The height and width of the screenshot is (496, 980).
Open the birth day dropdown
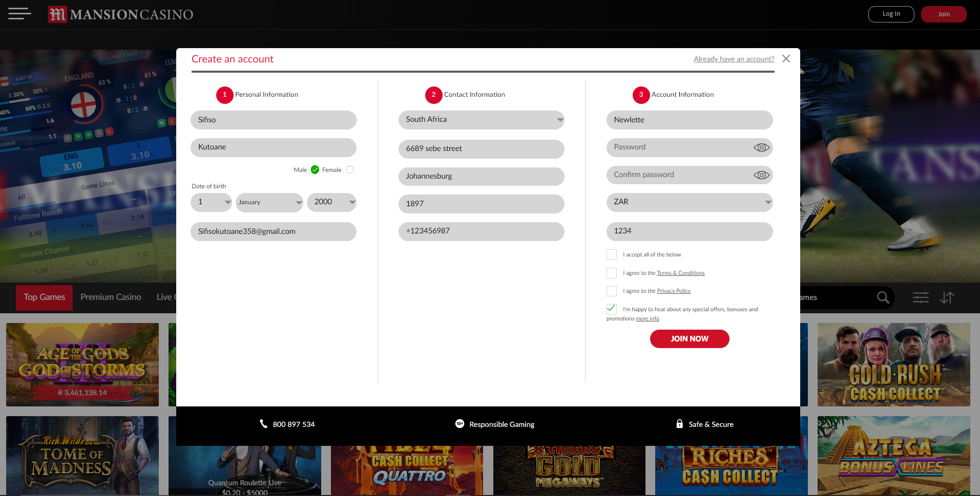212,202
